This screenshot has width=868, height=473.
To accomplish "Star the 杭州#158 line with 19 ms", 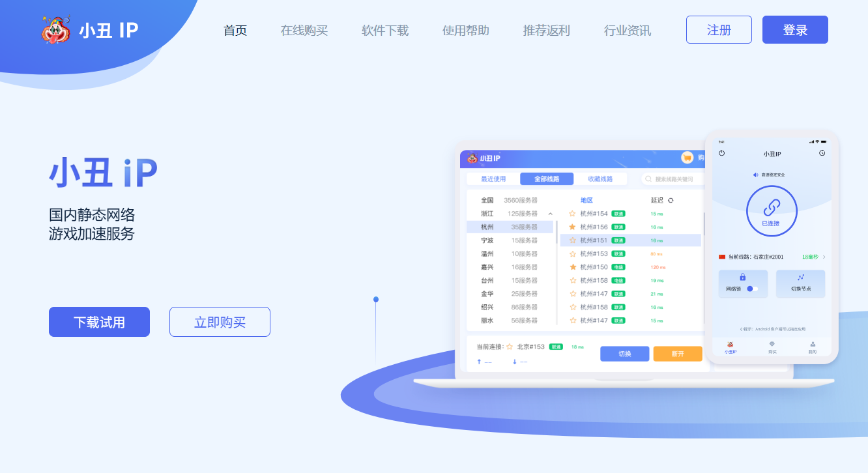I will (x=573, y=280).
